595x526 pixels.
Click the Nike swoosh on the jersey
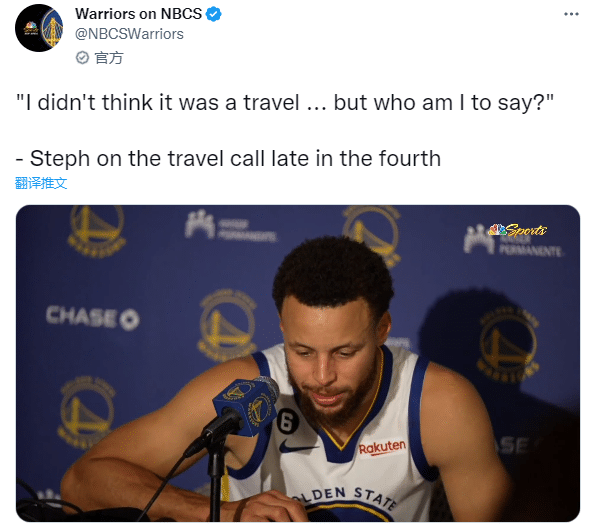coord(297,446)
